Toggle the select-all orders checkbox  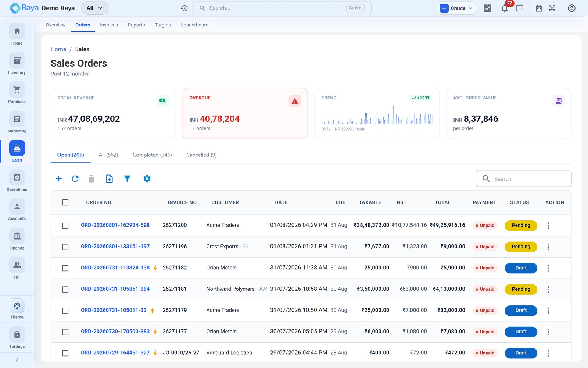[x=65, y=202]
